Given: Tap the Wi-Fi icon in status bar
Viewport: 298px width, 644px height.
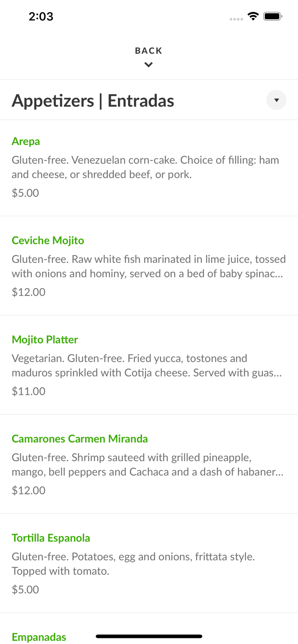Looking at the screenshot, I should pos(253,16).
